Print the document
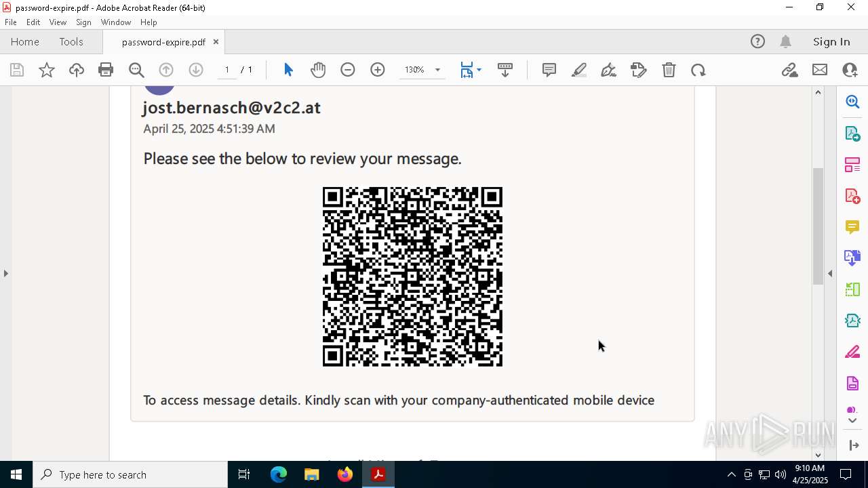This screenshot has height=488, width=868. tap(106, 70)
